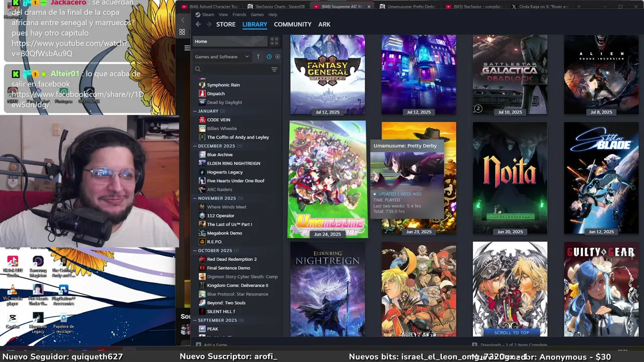Open the Battlestar Galactica Deadlock cover
This screenshot has height=362, width=644.
click(510, 74)
